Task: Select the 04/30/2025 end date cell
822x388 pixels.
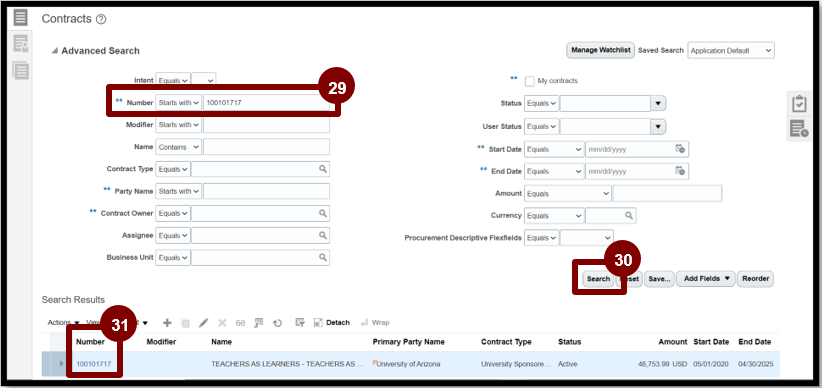Action: point(755,364)
